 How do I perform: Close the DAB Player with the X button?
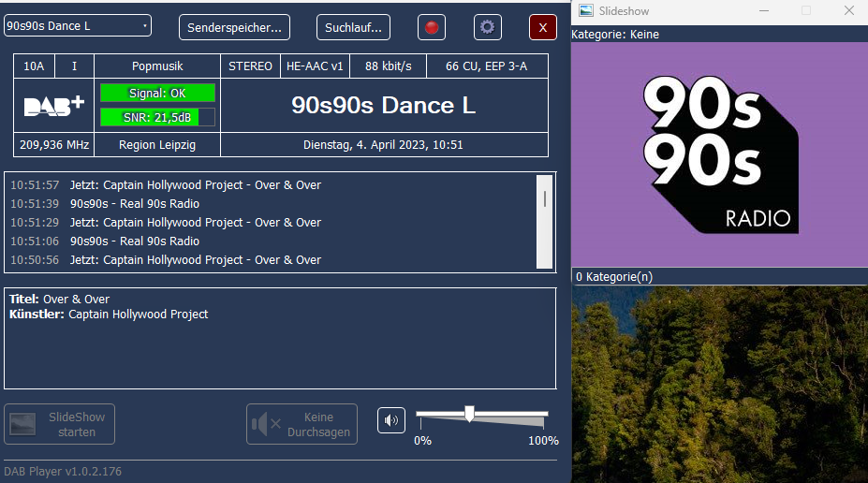[x=542, y=27]
